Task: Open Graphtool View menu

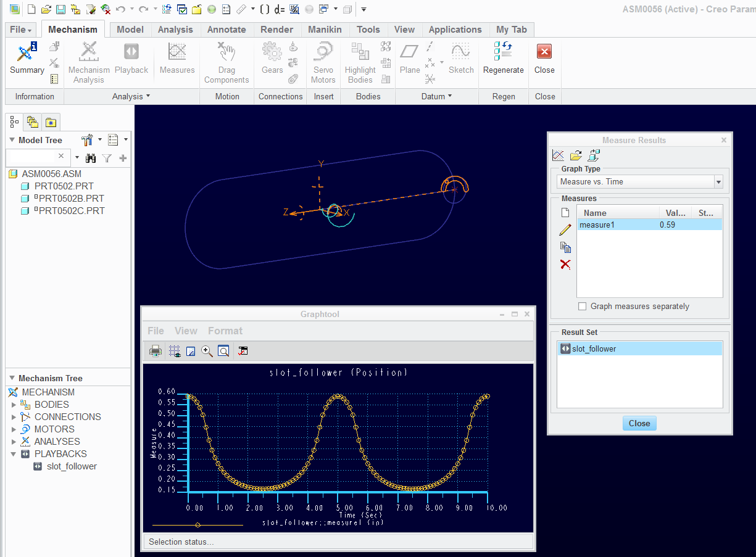Action: 186,331
